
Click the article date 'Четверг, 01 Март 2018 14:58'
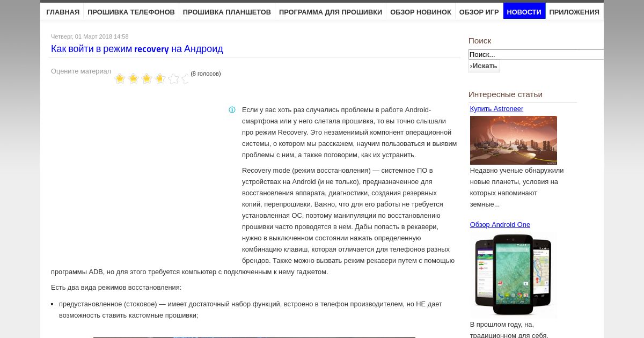pyautogui.click(x=90, y=36)
